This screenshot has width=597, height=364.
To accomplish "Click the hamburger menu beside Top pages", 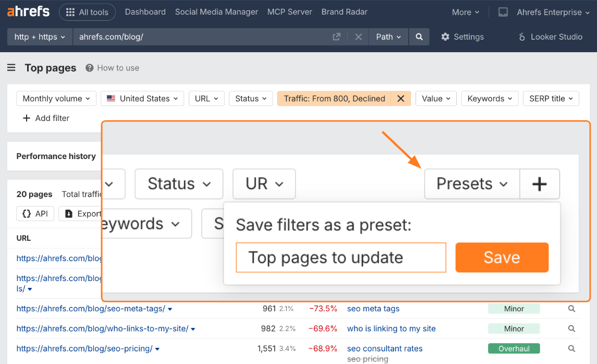I will point(11,67).
